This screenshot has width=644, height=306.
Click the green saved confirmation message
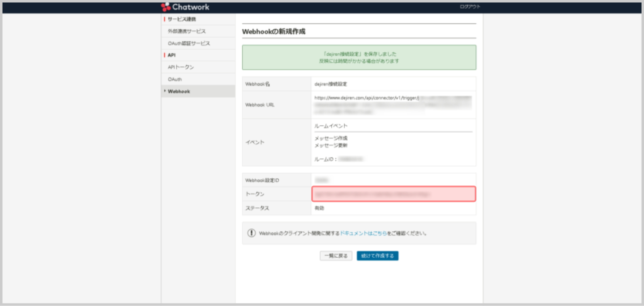point(359,57)
